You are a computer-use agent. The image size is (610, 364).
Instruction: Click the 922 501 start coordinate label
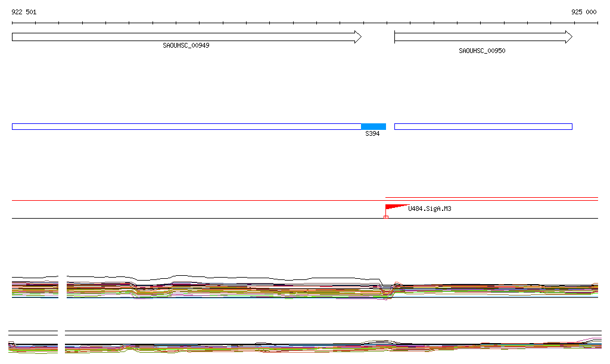tap(24, 12)
